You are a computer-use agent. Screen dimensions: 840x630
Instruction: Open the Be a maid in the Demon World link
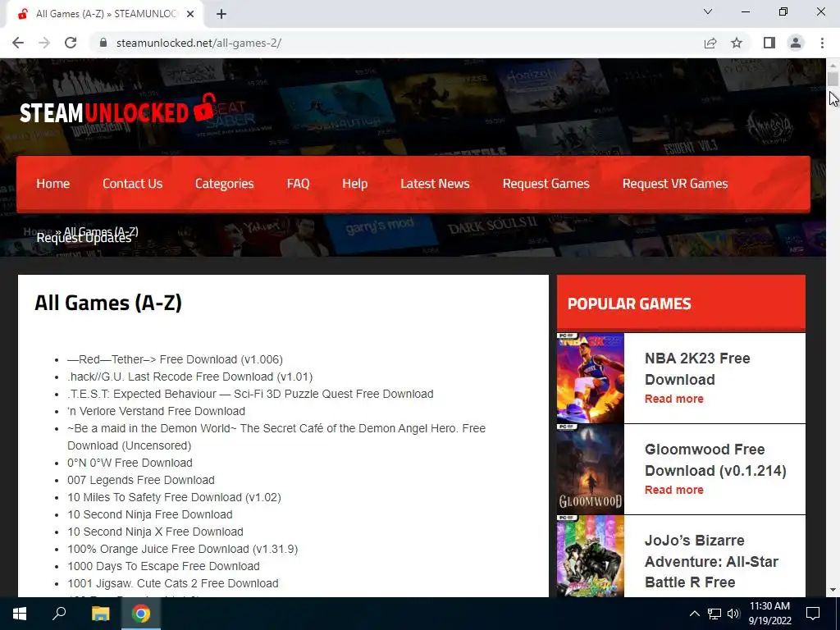coord(276,436)
